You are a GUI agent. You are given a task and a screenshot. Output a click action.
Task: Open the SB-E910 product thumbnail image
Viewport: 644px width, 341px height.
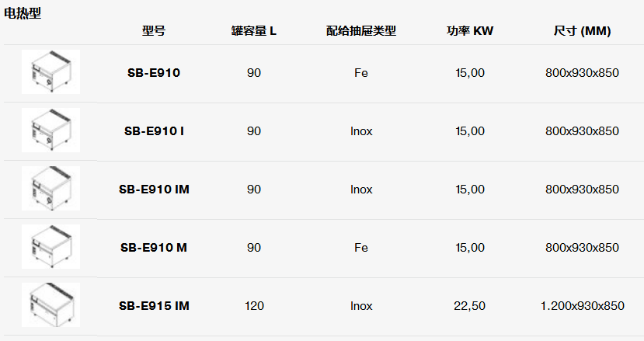click(51, 72)
